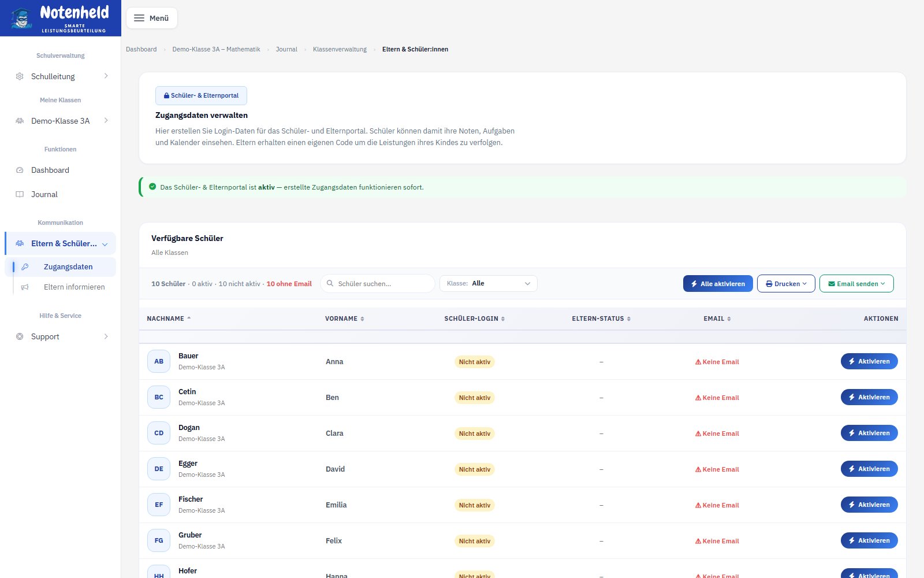
Task: Open the Email senden dropdown
Action: tap(856, 283)
